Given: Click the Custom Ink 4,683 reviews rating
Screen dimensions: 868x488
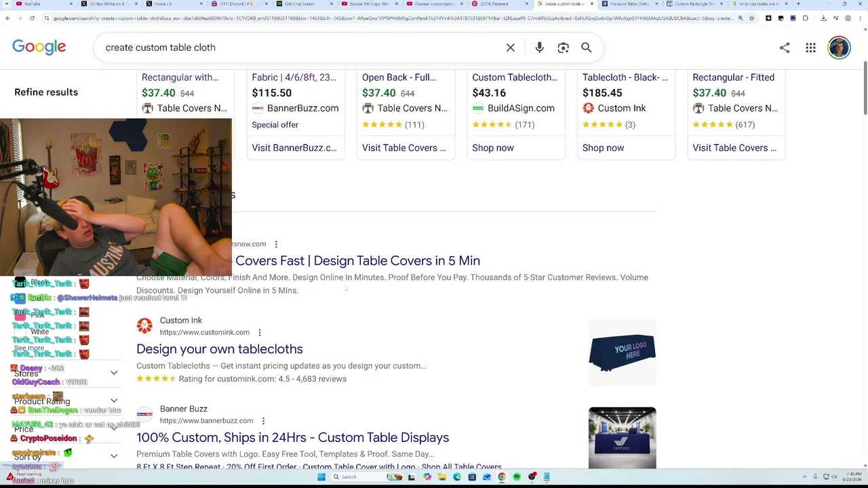Looking at the screenshot, I should 241,379.
